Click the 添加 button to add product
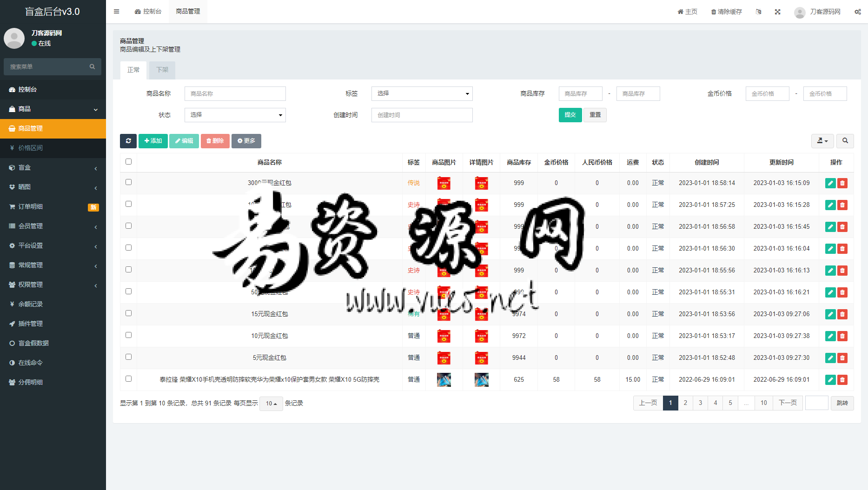The image size is (868, 490). 153,141
